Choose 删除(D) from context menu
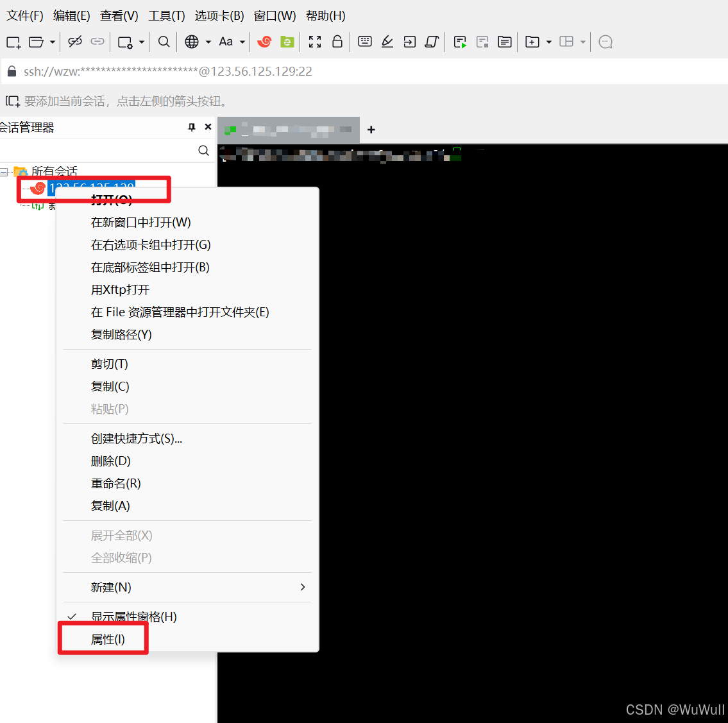 tap(187, 461)
